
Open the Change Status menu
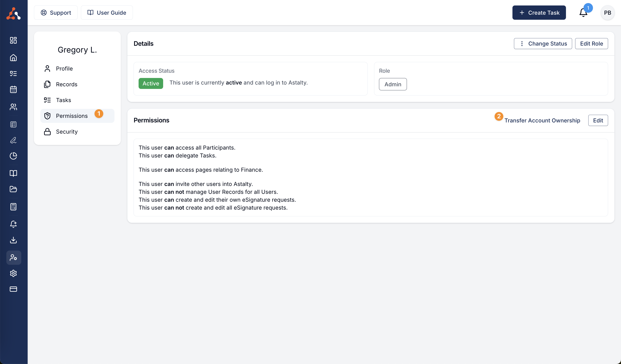coord(543,44)
